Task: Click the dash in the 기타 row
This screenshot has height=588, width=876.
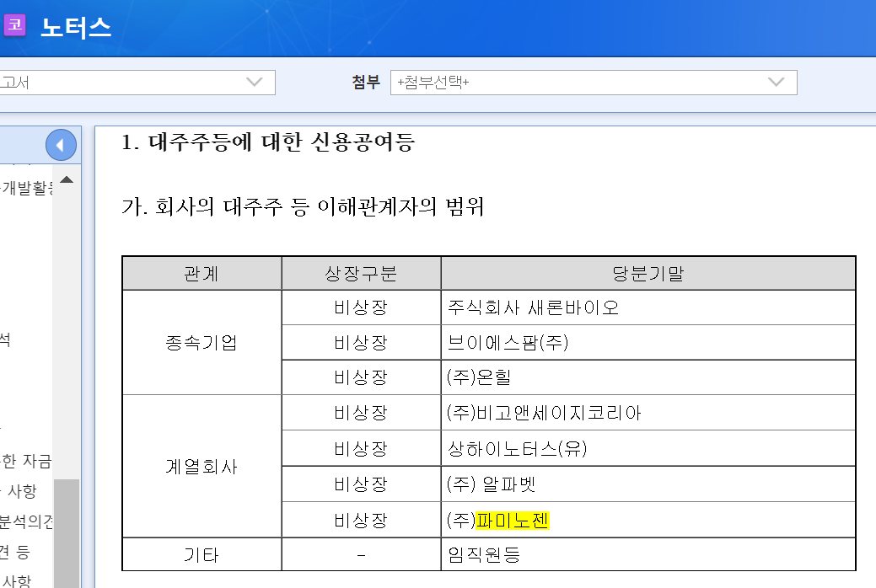Action: pyautogui.click(x=361, y=554)
